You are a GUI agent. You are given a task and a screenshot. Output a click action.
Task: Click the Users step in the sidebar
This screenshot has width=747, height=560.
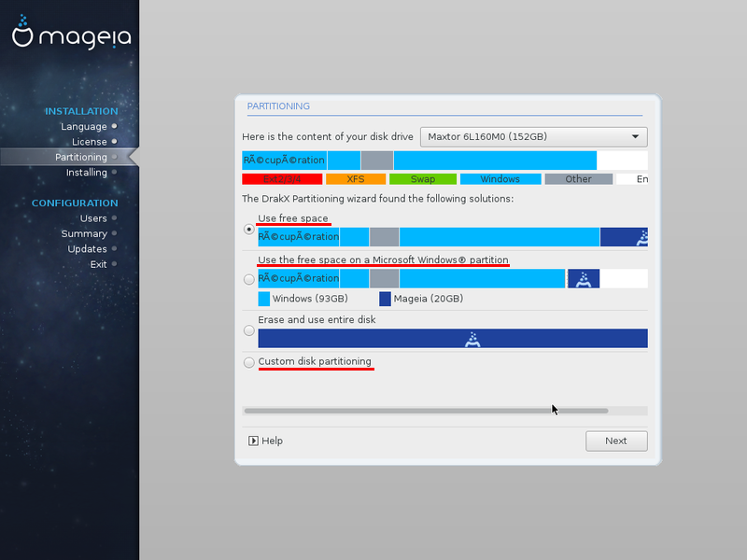(x=93, y=218)
